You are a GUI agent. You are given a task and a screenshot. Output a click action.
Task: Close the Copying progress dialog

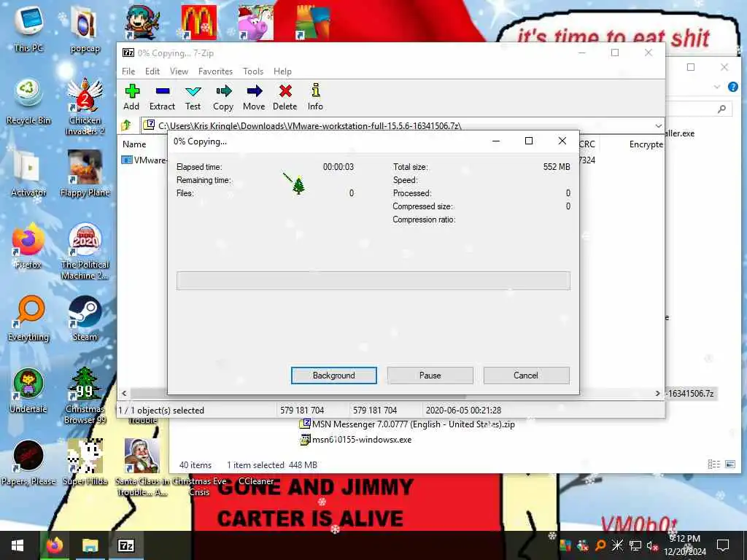tap(562, 141)
